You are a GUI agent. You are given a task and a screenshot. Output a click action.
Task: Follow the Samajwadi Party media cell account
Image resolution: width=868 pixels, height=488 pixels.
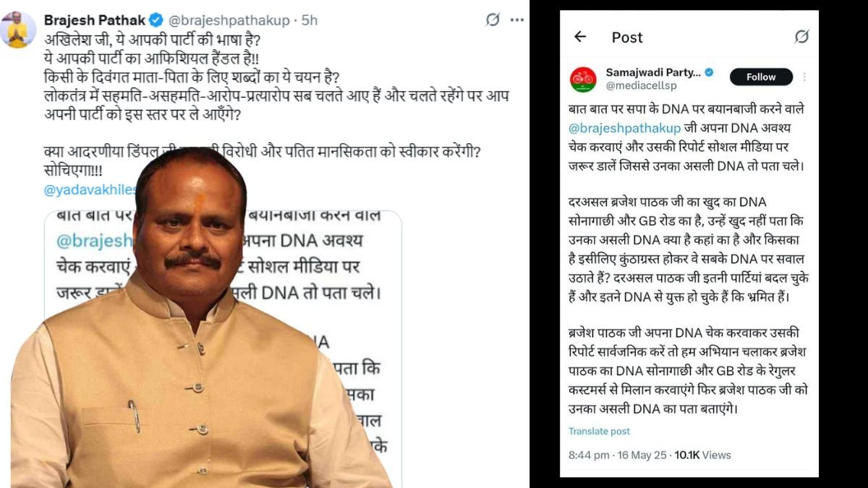pos(761,77)
